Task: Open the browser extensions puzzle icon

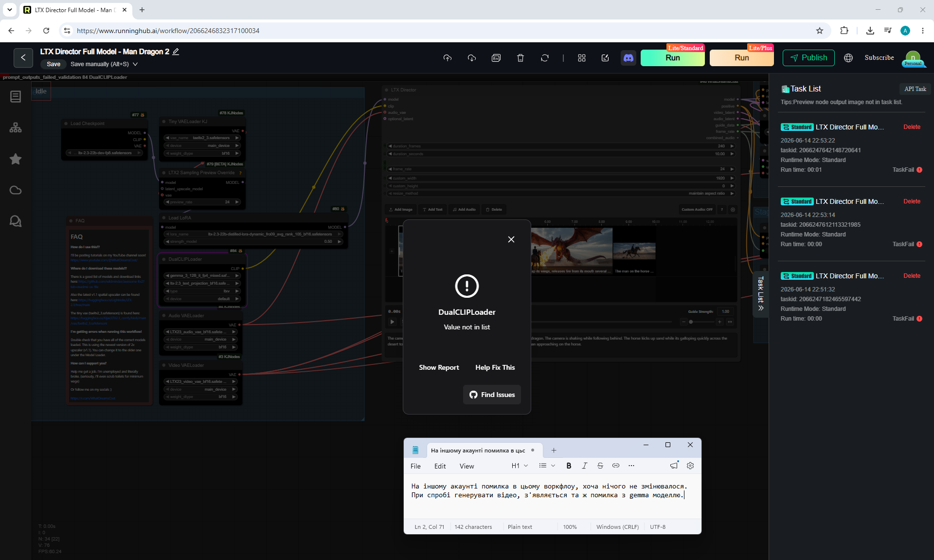Action: click(x=844, y=31)
